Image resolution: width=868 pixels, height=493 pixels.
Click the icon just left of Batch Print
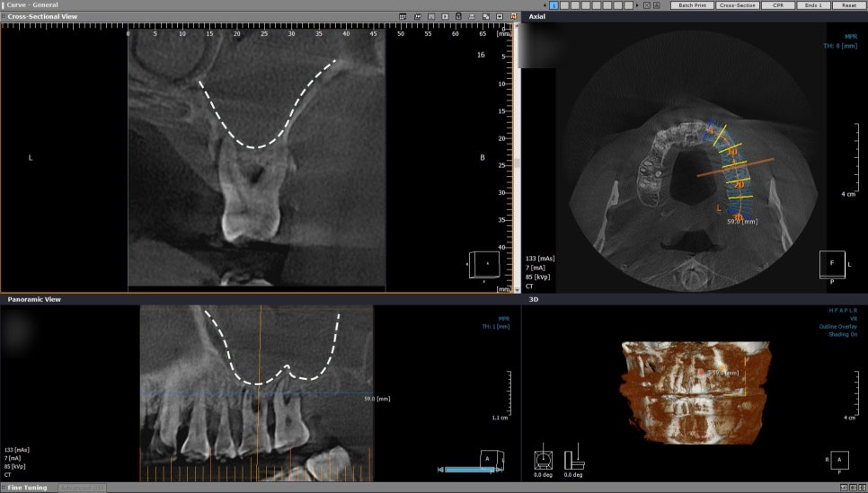click(x=657, y=5)
